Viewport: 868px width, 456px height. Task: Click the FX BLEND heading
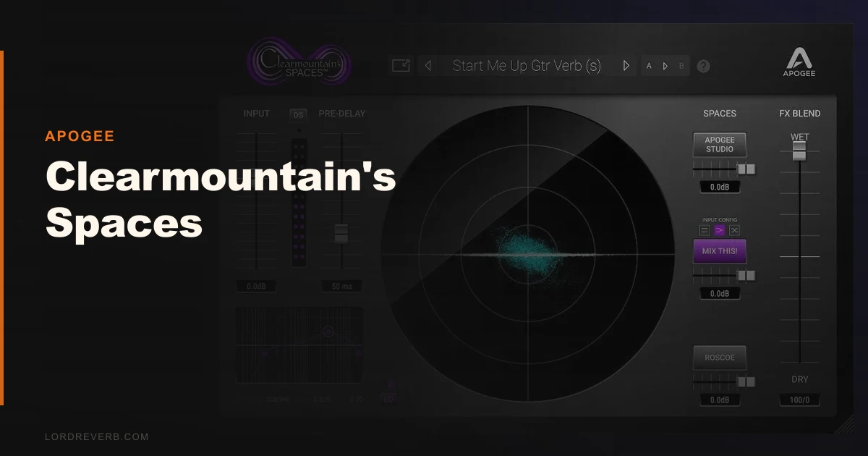800,114
